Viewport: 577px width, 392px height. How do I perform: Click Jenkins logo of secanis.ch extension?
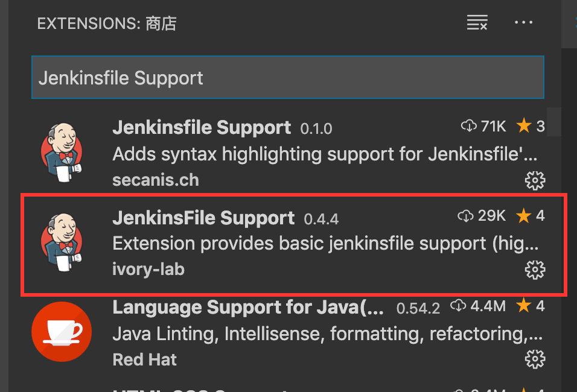click(62, 152)
